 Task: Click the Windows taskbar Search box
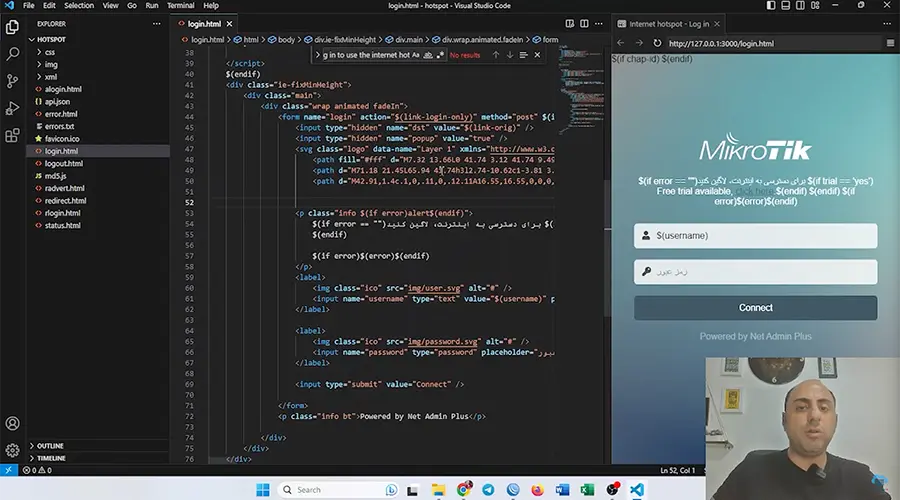coord(339,490)
